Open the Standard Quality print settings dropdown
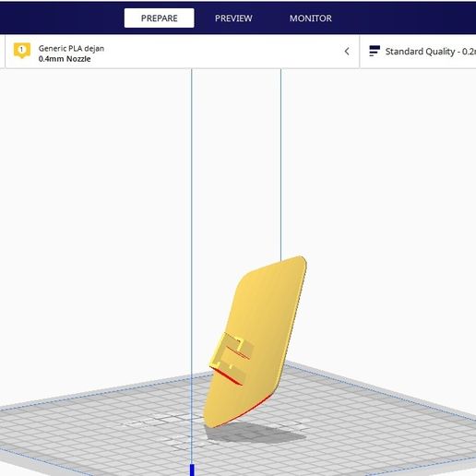The image size is (476, 476). click(x=418, y=52)
